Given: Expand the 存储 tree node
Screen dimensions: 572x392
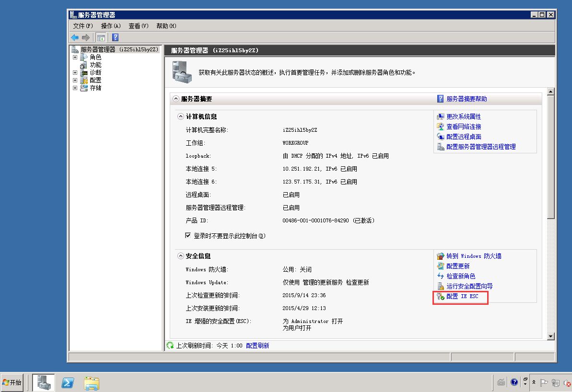Looking at the screenshot, I should tap(75, 88).
